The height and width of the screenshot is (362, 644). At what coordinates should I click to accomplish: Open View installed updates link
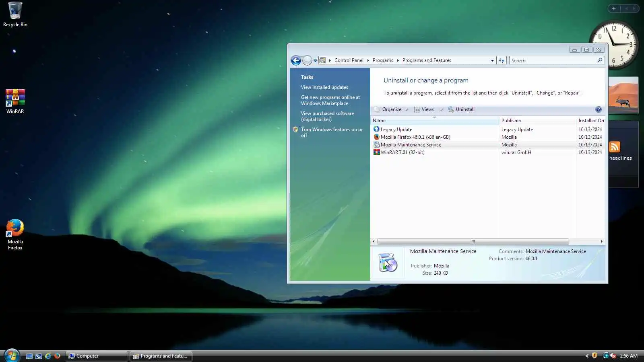pyautogui.click(x=324, y=87)
